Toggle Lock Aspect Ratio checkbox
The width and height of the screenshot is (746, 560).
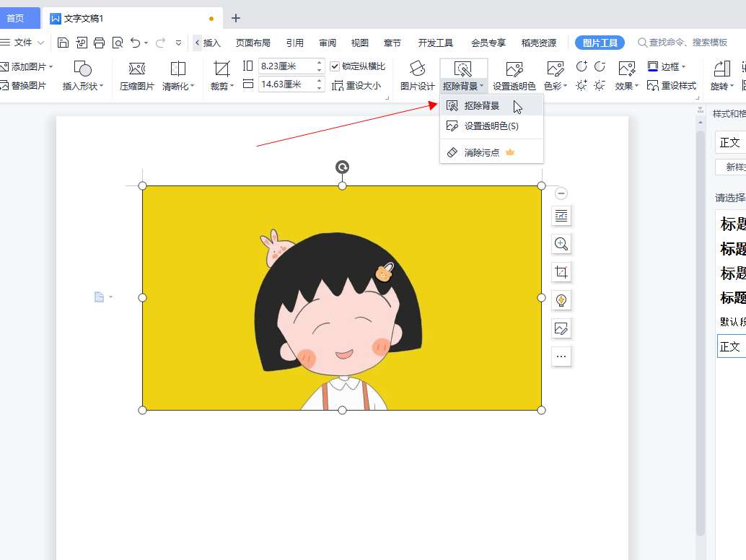(335, 66)
